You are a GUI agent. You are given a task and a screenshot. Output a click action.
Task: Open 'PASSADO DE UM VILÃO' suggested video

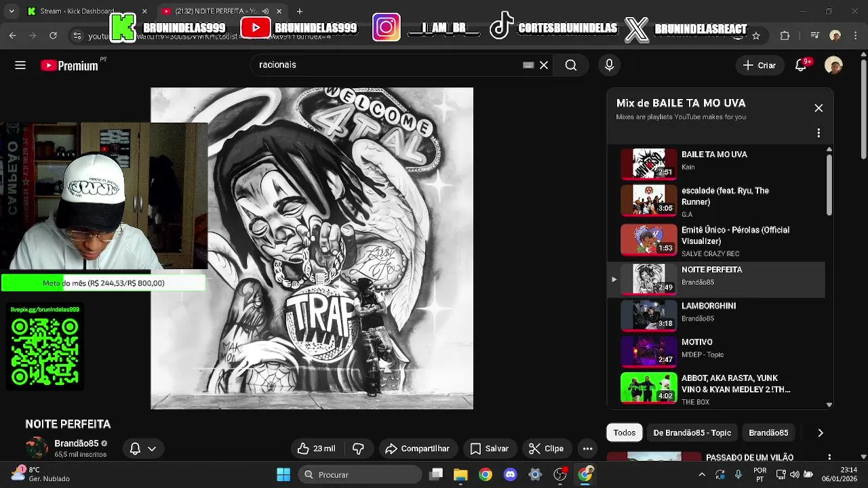point(749,457)
